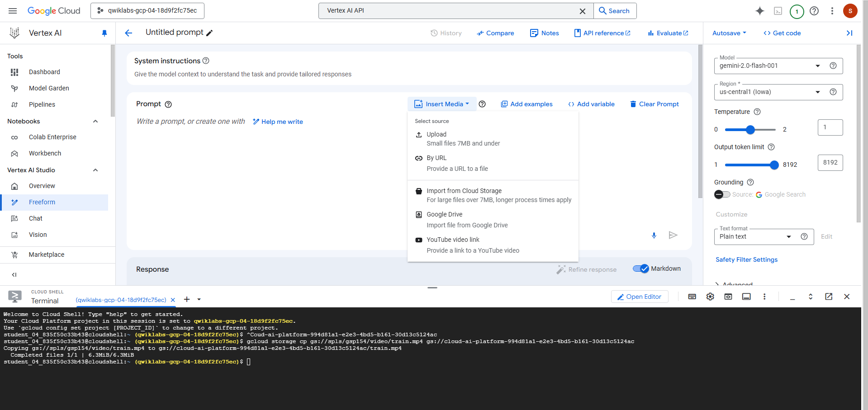Open the main navigation hamburger menu
Viewport: 868px width, 410px height.
coord(13,11)
